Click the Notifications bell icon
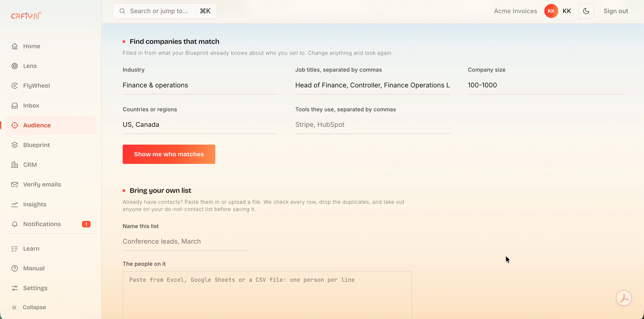The width and height of the screenshot is (644, 319). pyautogui.click(x=15, y=224)
